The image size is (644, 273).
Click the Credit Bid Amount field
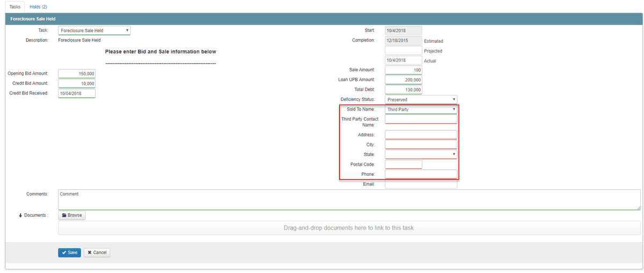point(77,83)
